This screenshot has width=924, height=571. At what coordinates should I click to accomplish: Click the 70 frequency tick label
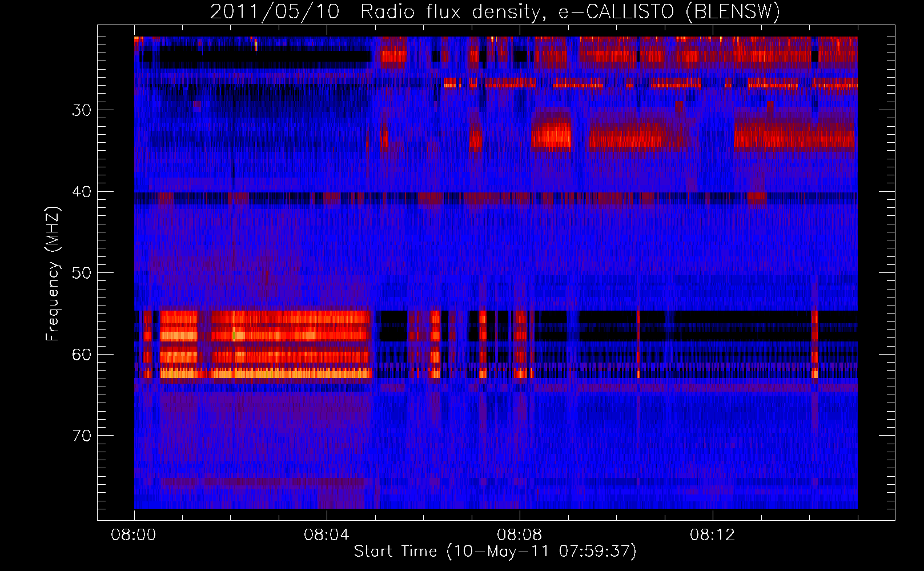pyautogui.click(x=82, y=436)
